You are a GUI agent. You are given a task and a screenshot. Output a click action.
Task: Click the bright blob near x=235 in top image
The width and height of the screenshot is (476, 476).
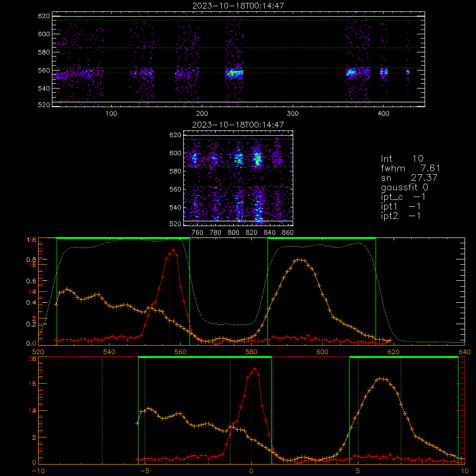tap(234, 73)
